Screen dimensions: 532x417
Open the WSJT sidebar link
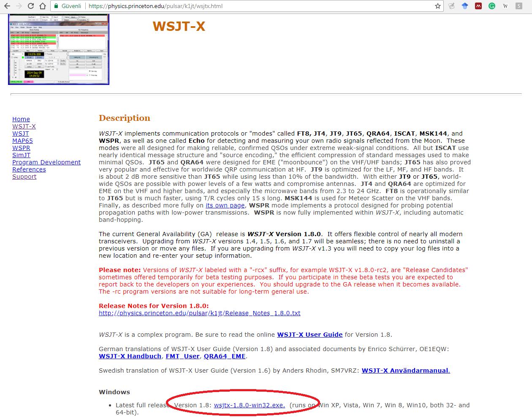[x=21, y=134]
